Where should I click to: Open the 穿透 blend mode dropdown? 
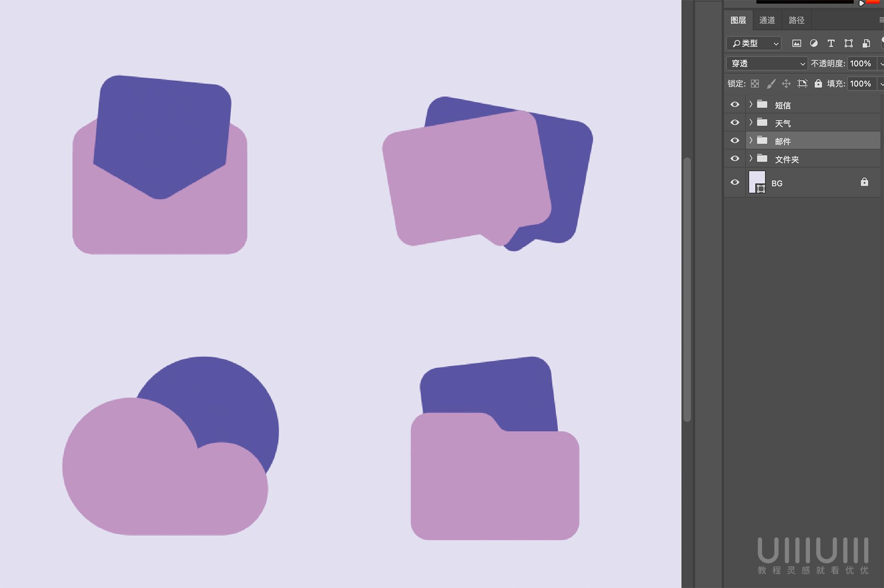[767, 63]
